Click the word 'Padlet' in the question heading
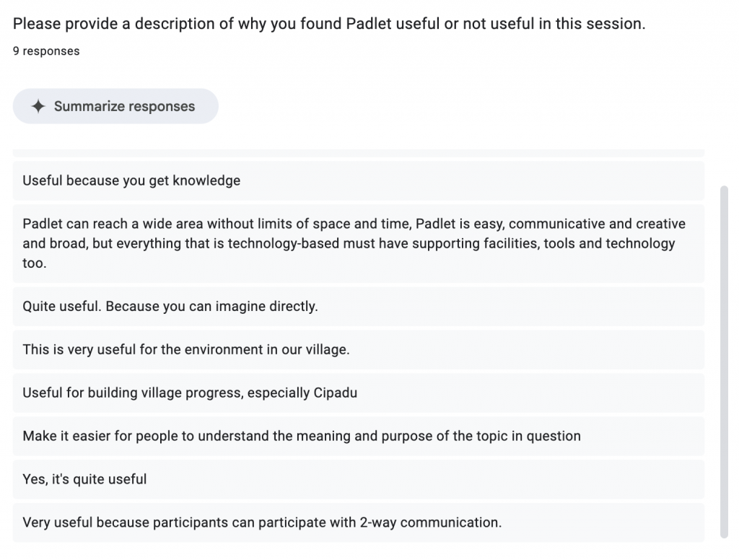This screenshot has width=739, height=560. coord(369,24)
